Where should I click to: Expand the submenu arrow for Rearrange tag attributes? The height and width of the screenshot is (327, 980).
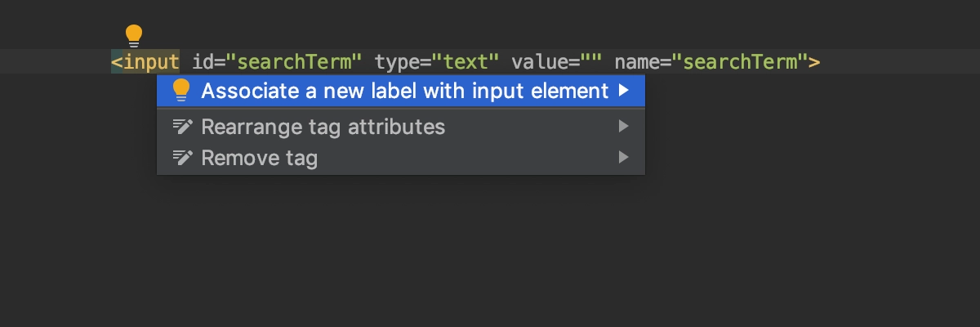tap(624, 127)
